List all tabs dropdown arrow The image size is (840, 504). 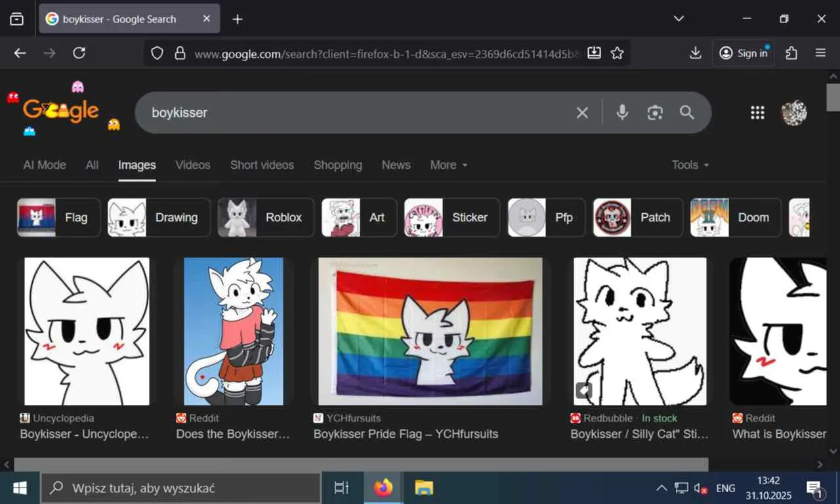coord(679,18)
